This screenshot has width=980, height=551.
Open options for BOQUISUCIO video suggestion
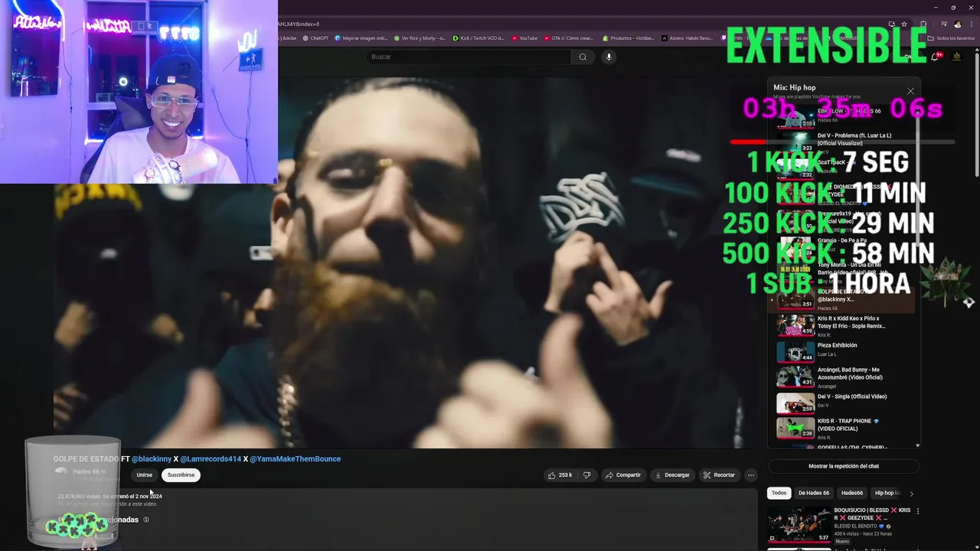point(918,511)
